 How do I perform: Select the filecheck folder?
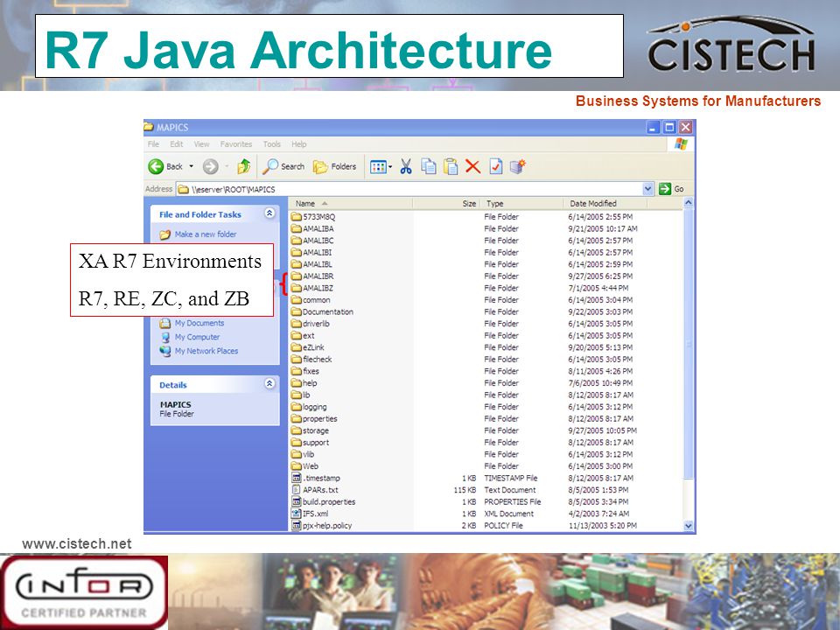pyautogui.click(x=311, y=359)
